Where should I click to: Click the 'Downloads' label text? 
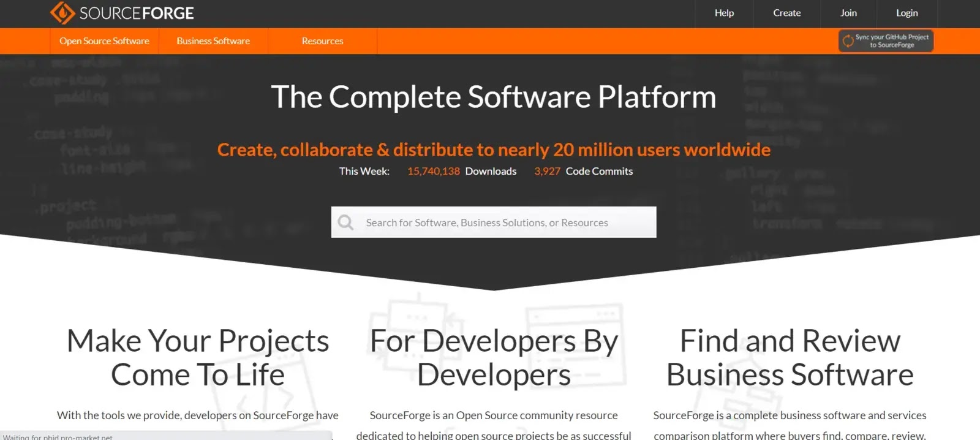pos(491,172)
